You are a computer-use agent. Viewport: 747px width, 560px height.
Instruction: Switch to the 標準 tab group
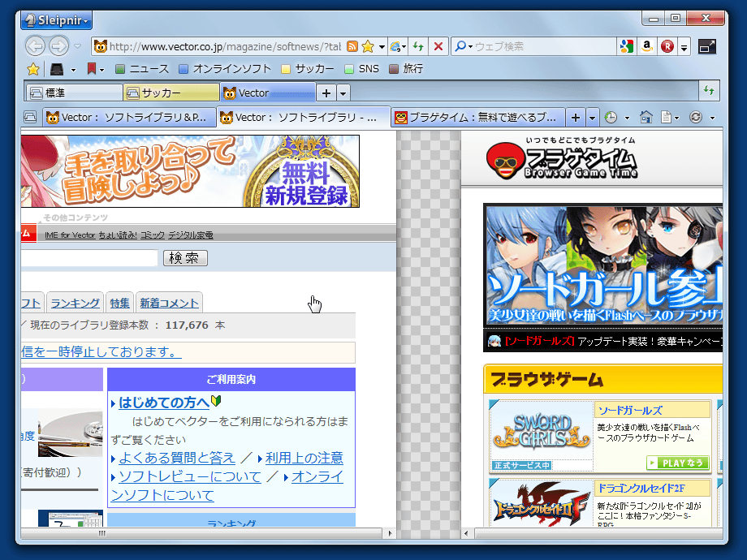[x=74, y=93]
